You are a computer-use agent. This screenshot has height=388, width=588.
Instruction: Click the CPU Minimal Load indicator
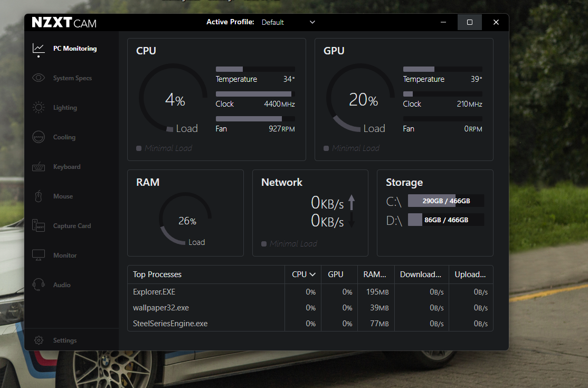pyautogui.click(x=164, y=148)
